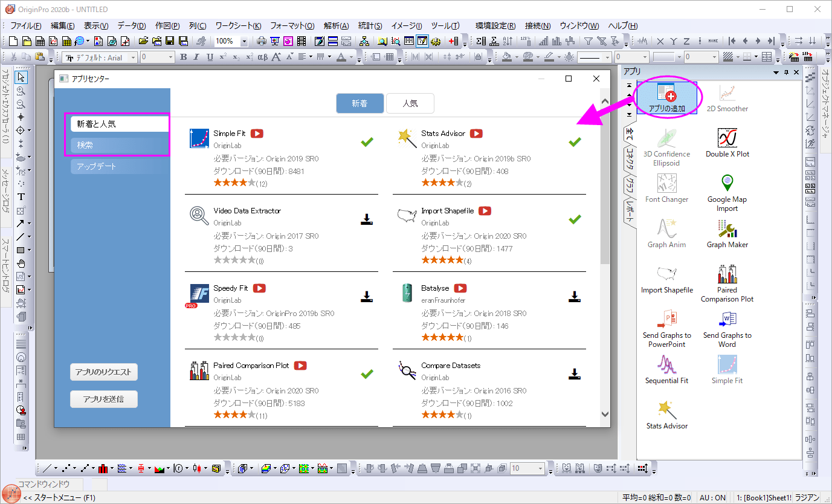Select the Pan hand tool
832x504 pixels.
[21, 263]
